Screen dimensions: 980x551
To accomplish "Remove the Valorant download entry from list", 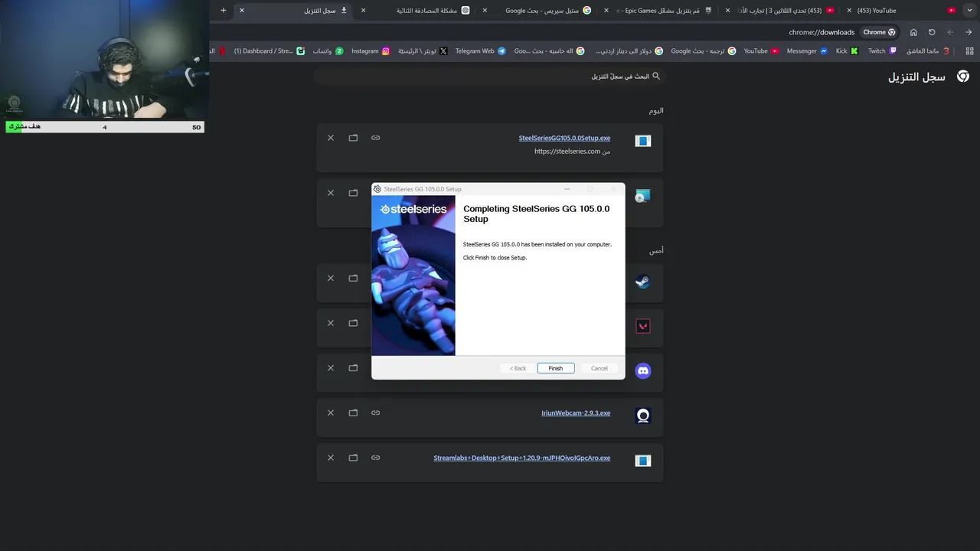I will [331, 323].
